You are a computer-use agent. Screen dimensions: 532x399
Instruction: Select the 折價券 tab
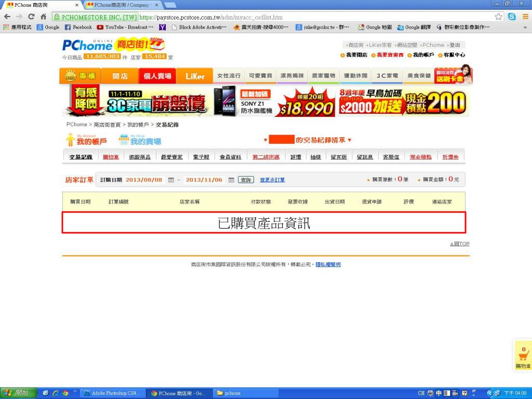[x=450, y=157]
